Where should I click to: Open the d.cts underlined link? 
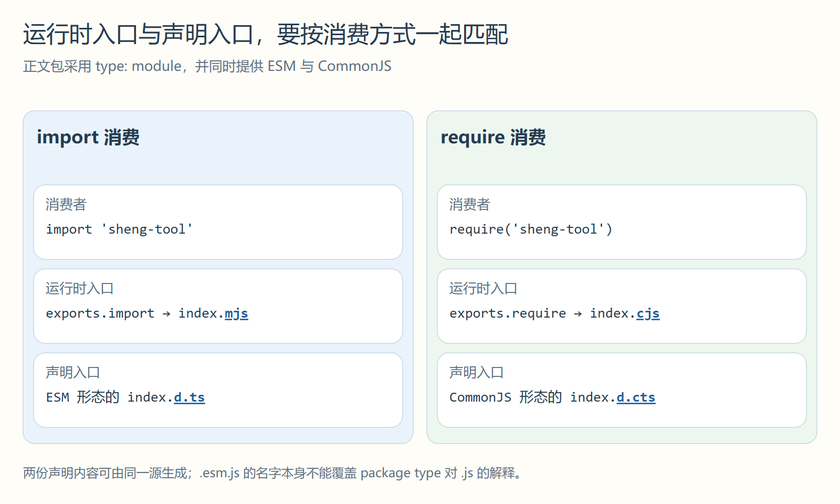[636, 397]
